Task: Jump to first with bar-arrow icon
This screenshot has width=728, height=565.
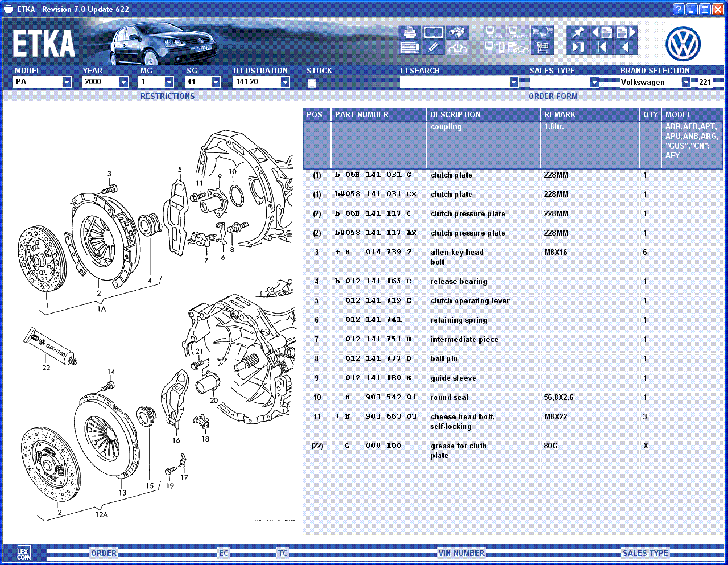Action: 602,47
